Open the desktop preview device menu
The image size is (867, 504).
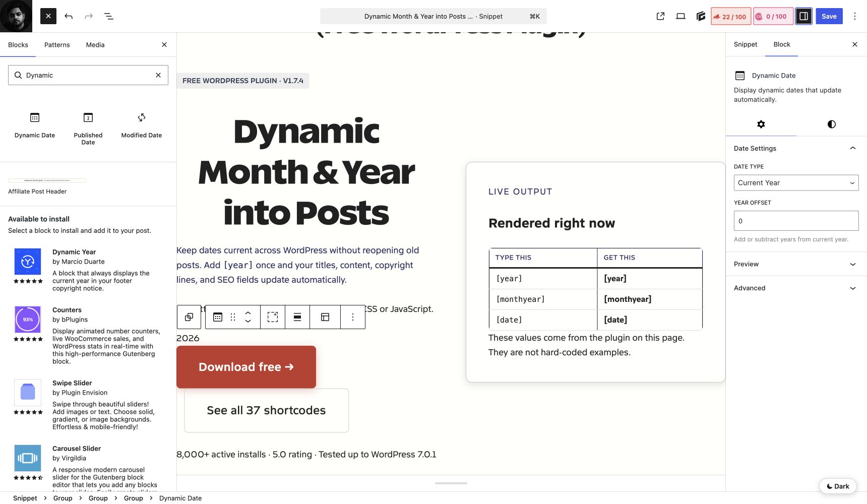point(680,16)
